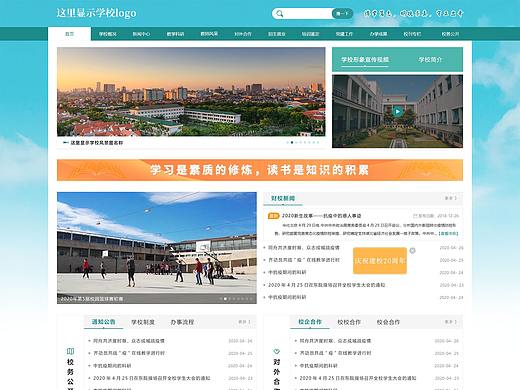Open 中抗疫期间的科研 item in 对外合作 list

click(318, 366)
